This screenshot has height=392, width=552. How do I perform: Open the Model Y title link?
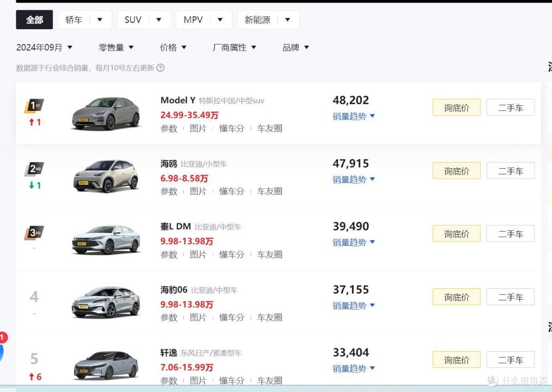[178, 100]
